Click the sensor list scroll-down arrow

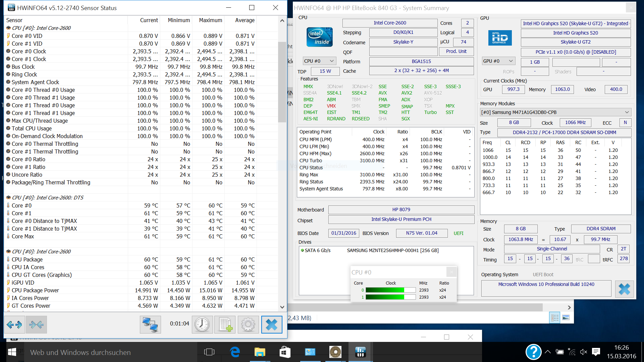tap(282, 307)
